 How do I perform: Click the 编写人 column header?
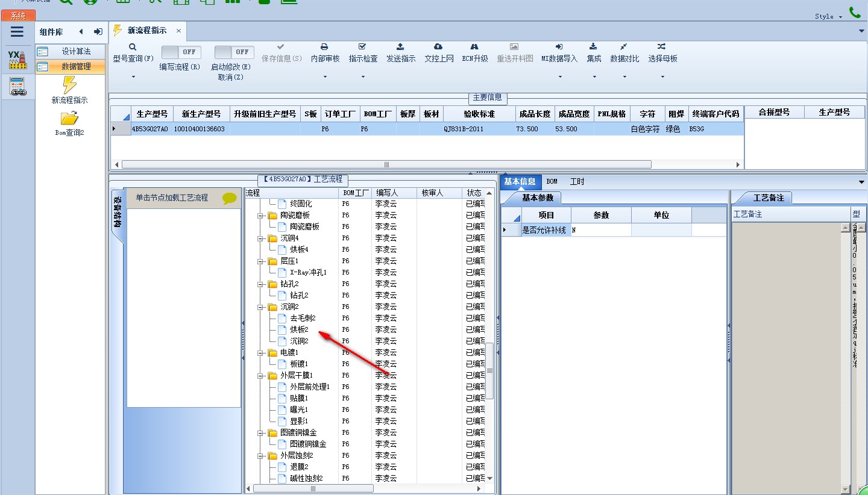point(394,193)
